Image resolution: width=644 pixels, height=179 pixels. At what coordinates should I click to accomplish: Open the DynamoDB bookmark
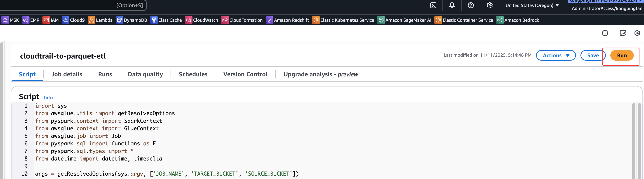click(131, 20)
